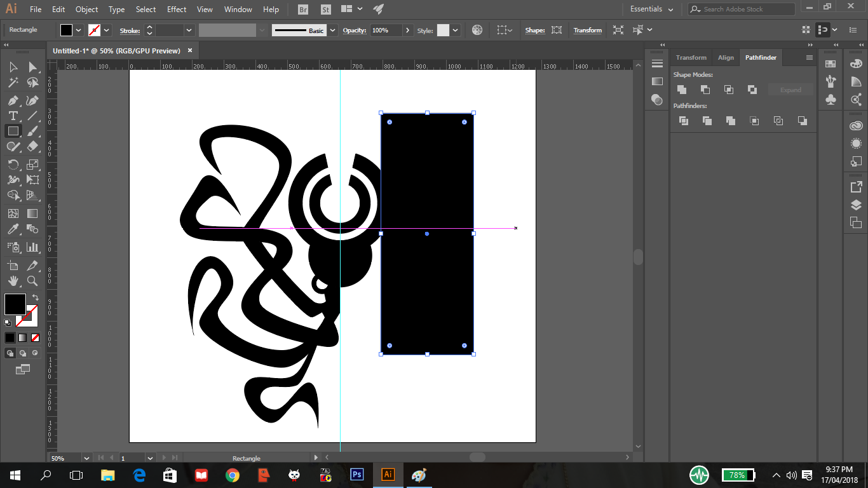Apply Merge pathfinder

pyautogui.click(x=731, y=121)
